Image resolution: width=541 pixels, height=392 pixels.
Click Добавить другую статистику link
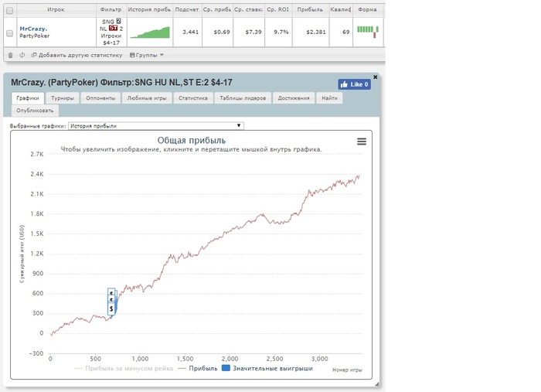[x=77, y=55]
